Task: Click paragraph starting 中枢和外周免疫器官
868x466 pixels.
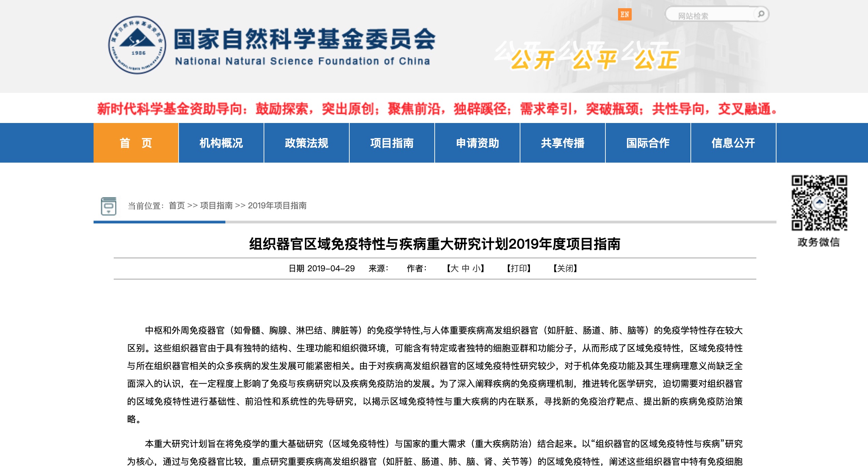Action: [435, 375]
